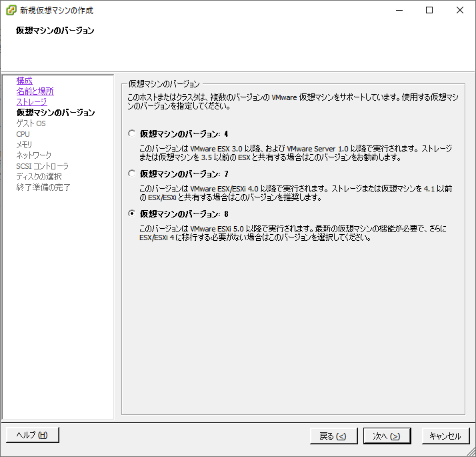The width and height of the screenshot is (476, 457).
Task: Minimize the wizard window
Action: [399, 10]
